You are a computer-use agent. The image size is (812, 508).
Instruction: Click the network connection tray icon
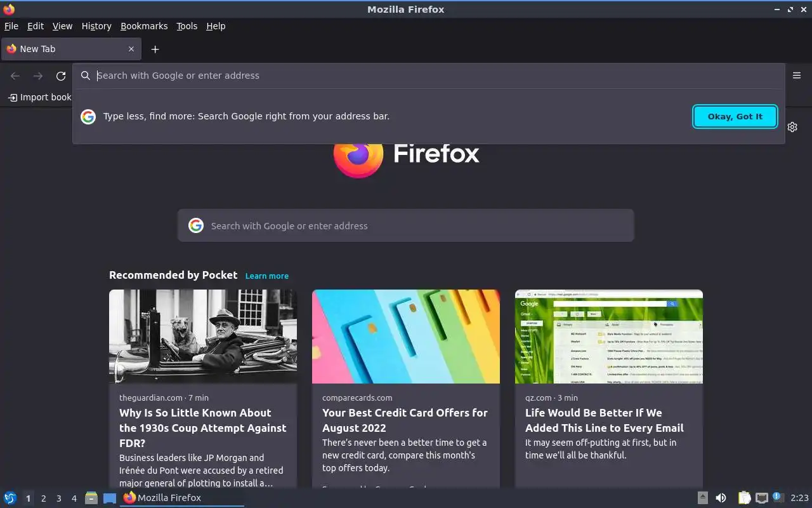click(762, 498)
